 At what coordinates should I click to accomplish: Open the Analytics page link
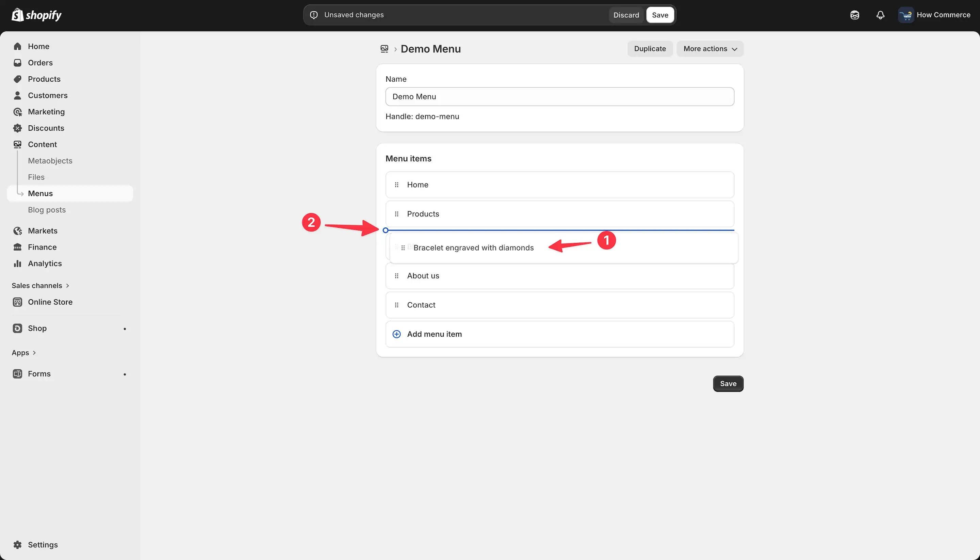coord(45,263)
